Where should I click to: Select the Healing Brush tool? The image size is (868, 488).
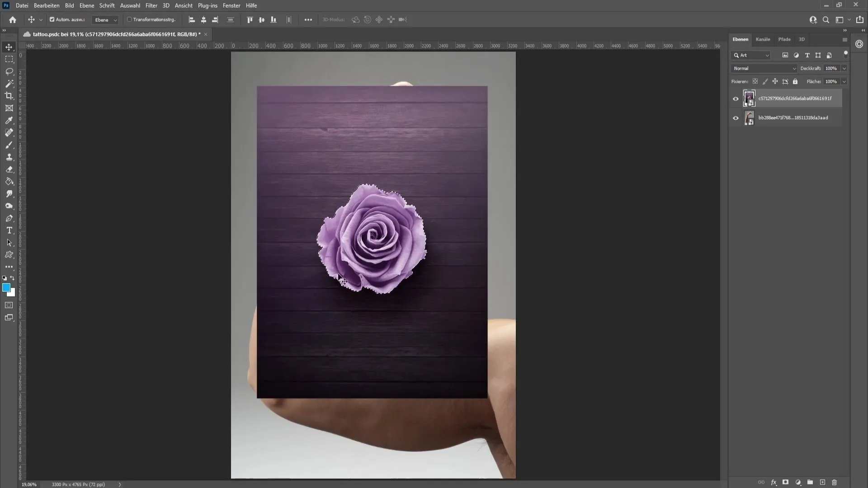[9, 132]
